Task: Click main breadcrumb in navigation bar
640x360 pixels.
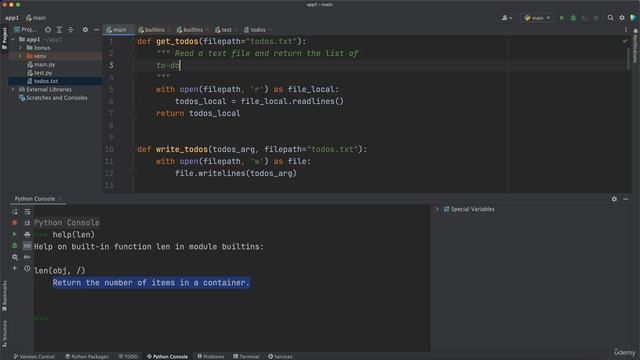Action: tap(36, 18)
